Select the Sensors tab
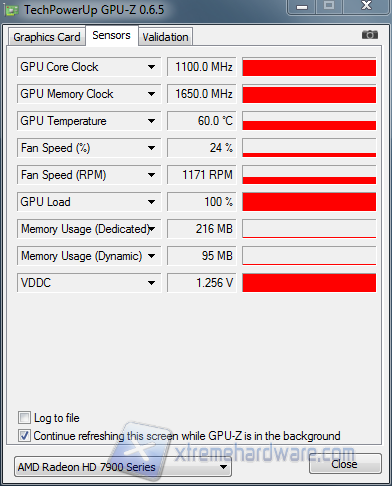Image resolution: width=392 pixels, height=486 pixels. point(111,35)
